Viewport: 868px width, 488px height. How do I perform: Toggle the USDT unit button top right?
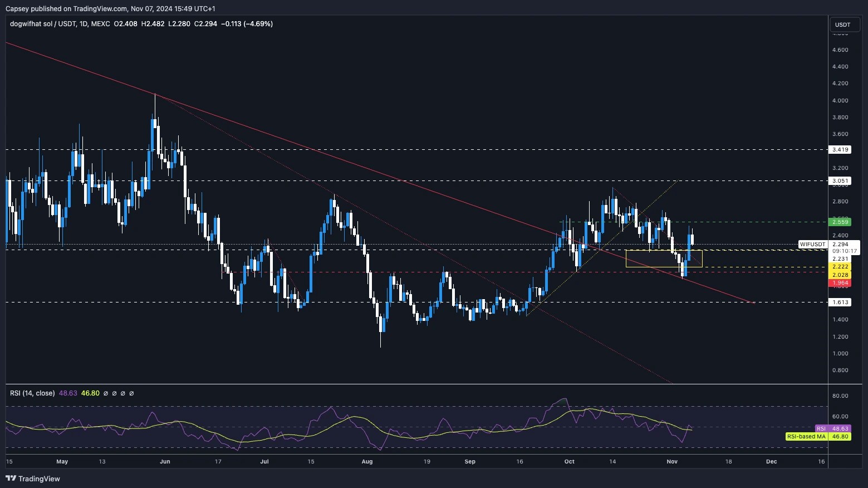click(844, 25)
